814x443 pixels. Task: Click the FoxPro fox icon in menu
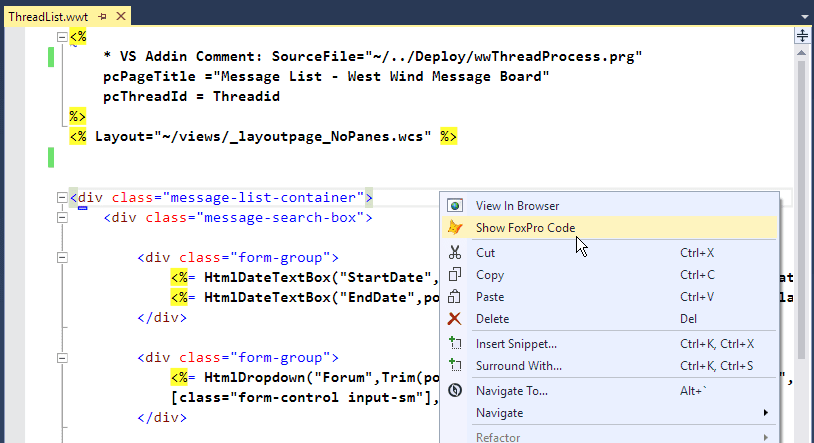point(456,228)
